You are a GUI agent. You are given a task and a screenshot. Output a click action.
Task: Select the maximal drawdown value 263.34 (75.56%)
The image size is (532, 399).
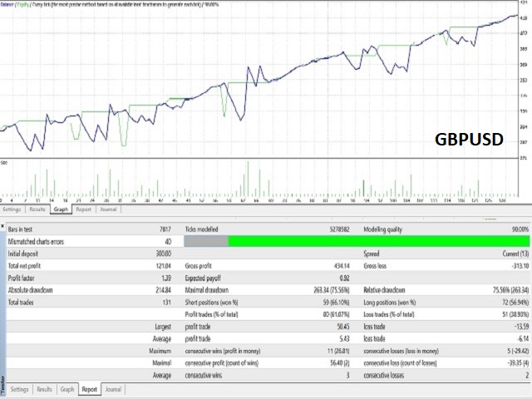332,290
